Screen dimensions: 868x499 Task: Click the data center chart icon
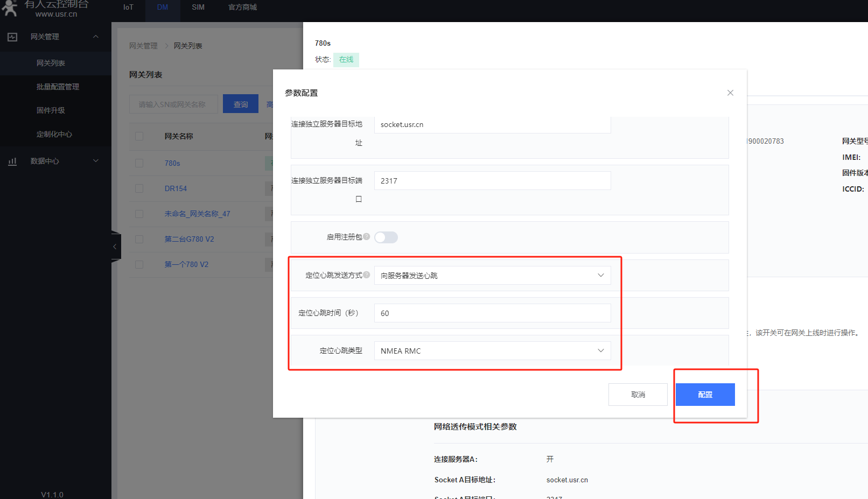(12, 161)
